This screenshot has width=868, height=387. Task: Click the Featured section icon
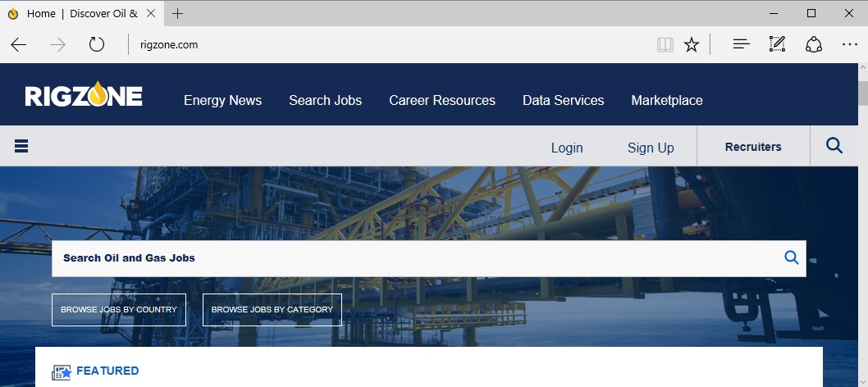pyautogui.click(x=62, y=372)
